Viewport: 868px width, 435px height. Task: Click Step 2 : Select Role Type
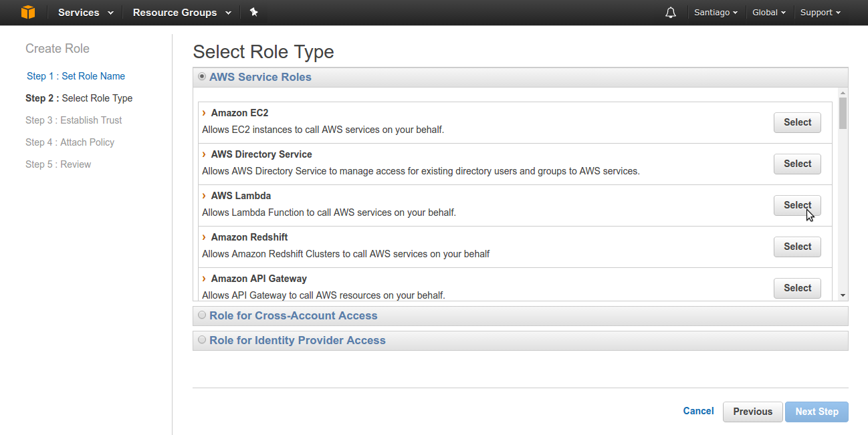click(79, 98)
